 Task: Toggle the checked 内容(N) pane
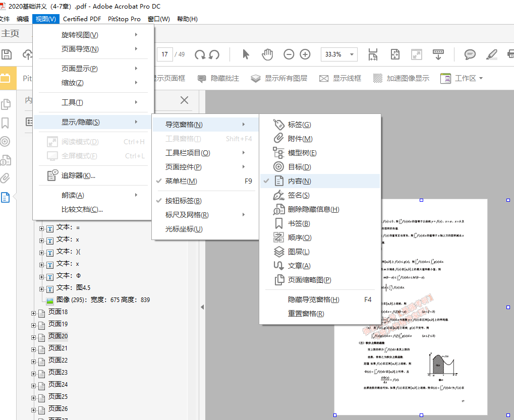point(320,181)
